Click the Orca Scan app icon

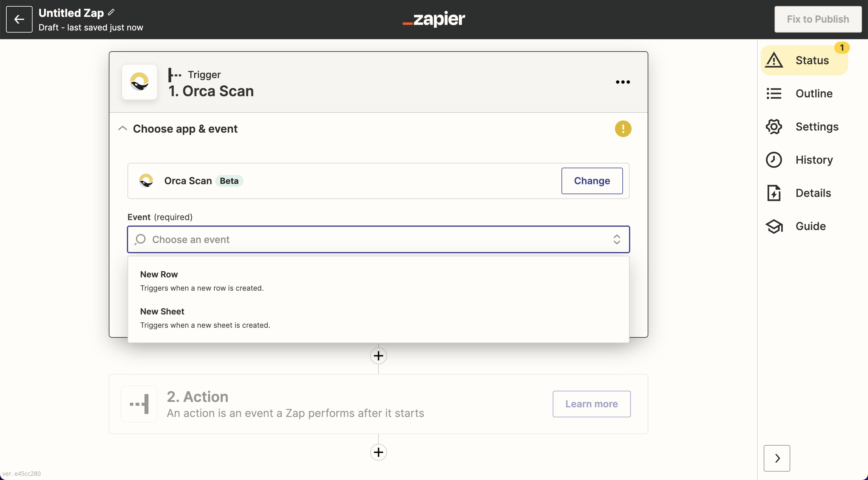coord(140,82)
